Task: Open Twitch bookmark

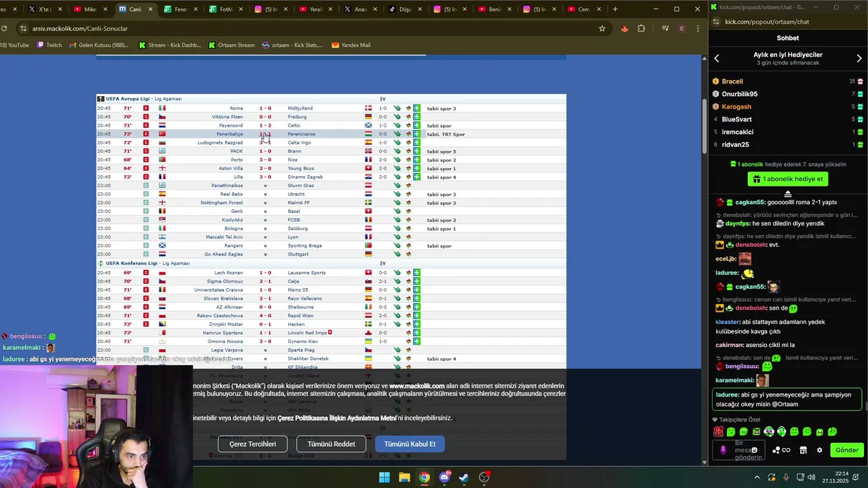Action: tap(50, 45)
